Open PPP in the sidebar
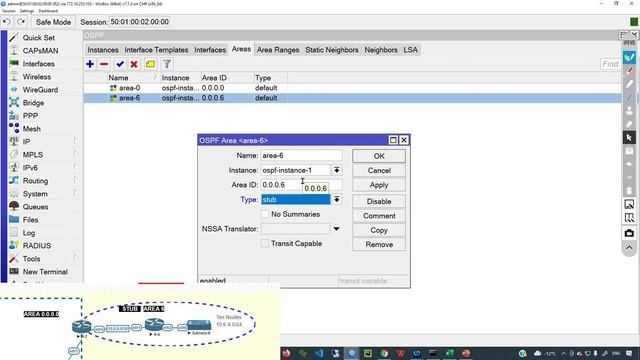This screenshot has height=360, width=640. click(x=30, y=116)
